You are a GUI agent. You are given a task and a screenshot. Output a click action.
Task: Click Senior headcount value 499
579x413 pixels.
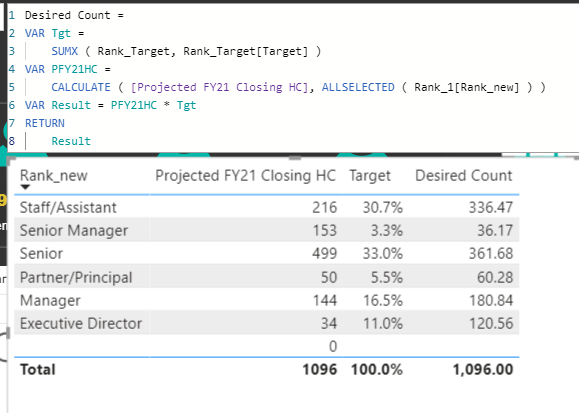(x=324, y=254)
